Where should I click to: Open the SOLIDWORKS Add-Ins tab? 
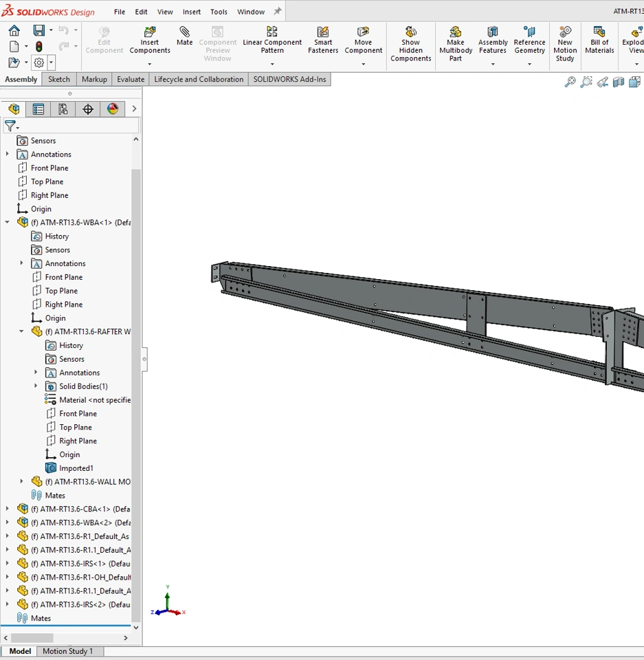tap(289, 79)
